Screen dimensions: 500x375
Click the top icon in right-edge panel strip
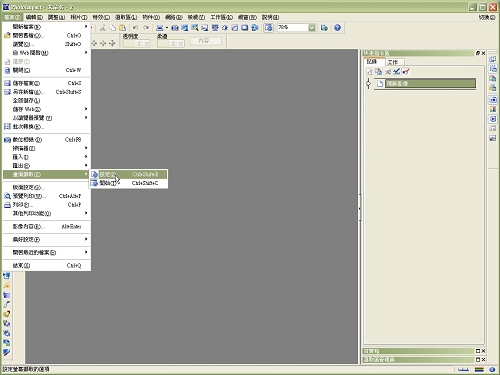coord(493,59)
